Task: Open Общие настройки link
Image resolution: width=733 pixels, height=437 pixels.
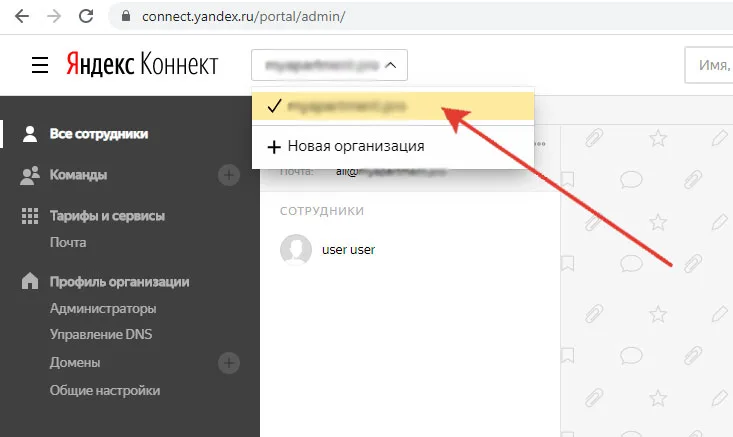Action: tap(105, 391)
